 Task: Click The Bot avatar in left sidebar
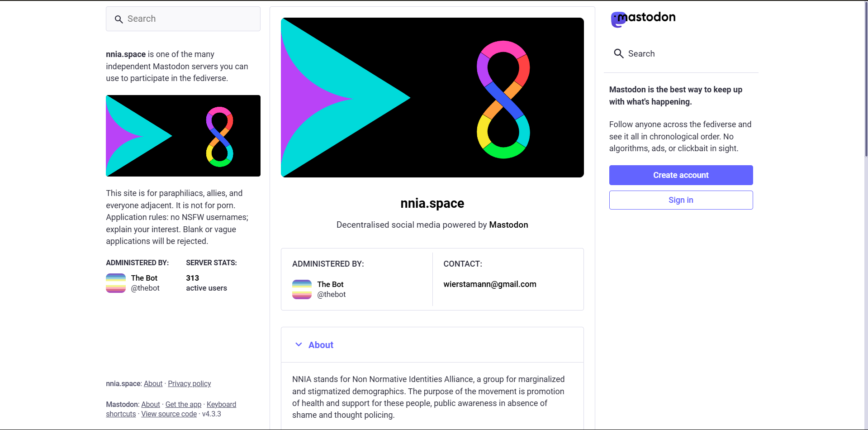pyautogui.click(x=116, y=283)
